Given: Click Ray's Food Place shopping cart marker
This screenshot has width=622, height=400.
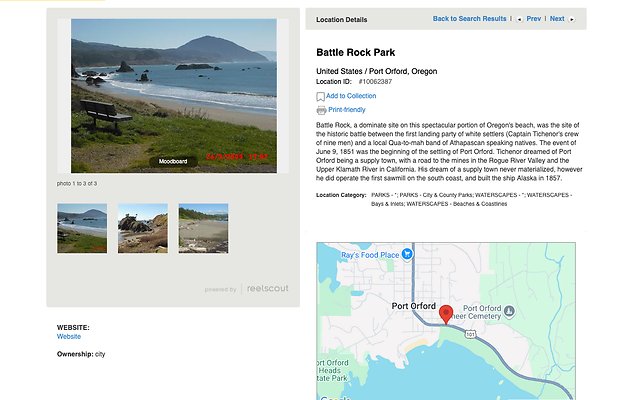Looking at the screenshot, I should pyautogui.click(x=407, y=255).
